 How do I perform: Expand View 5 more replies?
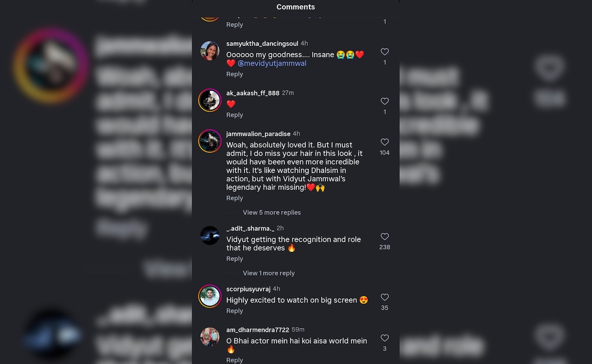272,213
